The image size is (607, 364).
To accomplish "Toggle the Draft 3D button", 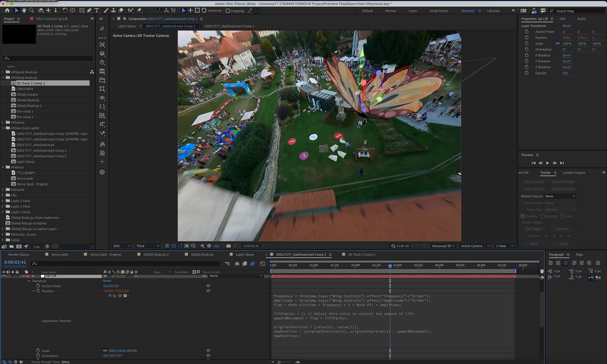I will coord(401,246).
